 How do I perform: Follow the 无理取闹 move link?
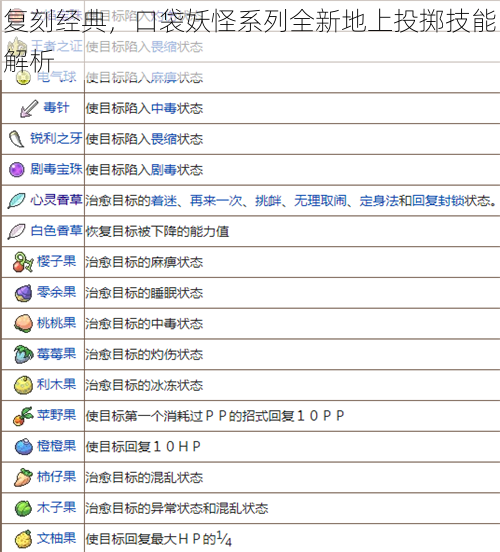pyautogui.click(x=320, y=201)
